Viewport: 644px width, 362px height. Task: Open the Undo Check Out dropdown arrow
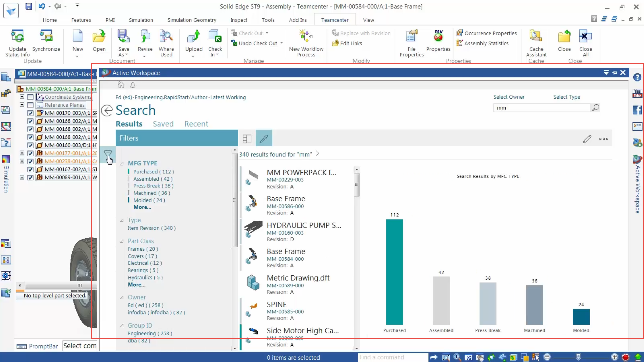point(282,43)
